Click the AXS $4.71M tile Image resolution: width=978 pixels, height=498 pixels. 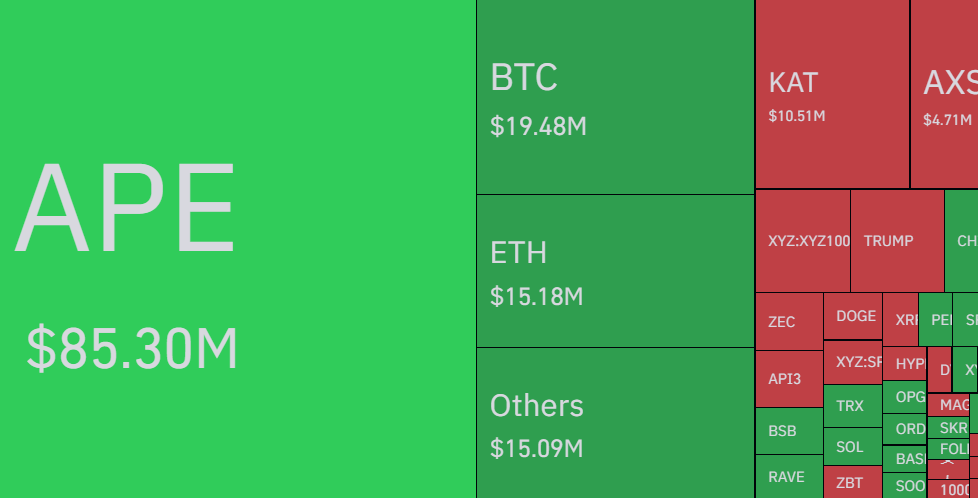tap(945, 94)
